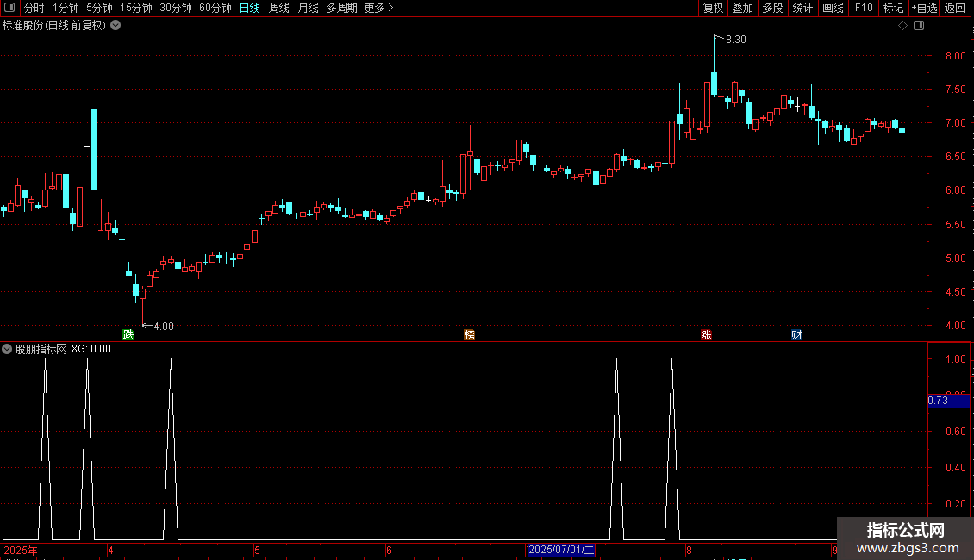Select the 月线 monthly period tab
Viewport: 974px width, 560px height.
(x=308, y=8)
